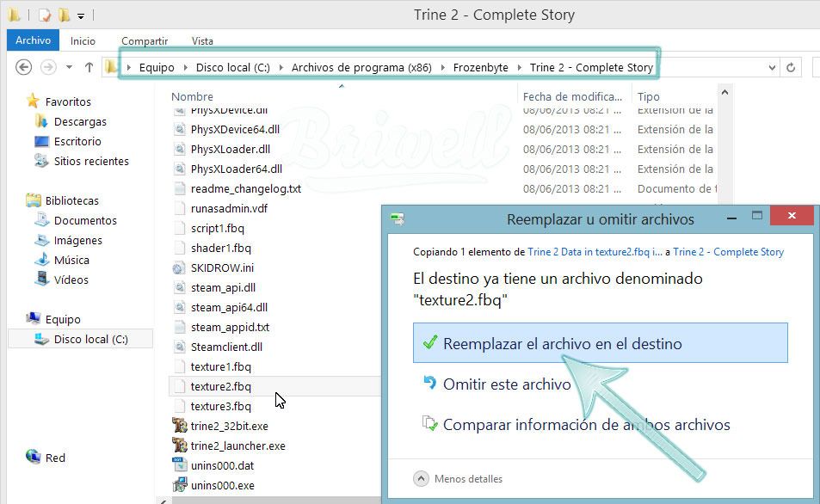Select Red in navigation pane
Screen dimensions: 820x504
tap(55, 458)
